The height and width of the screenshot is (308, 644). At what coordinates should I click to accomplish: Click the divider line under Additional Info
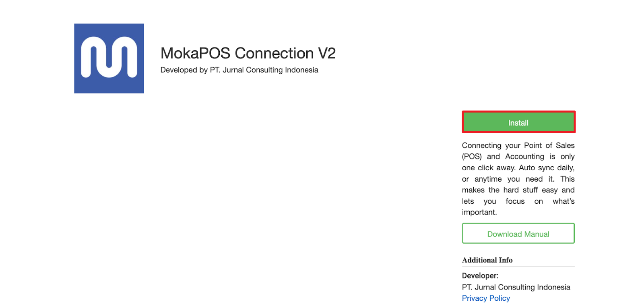pyautogui.click(x=518, y=266)
